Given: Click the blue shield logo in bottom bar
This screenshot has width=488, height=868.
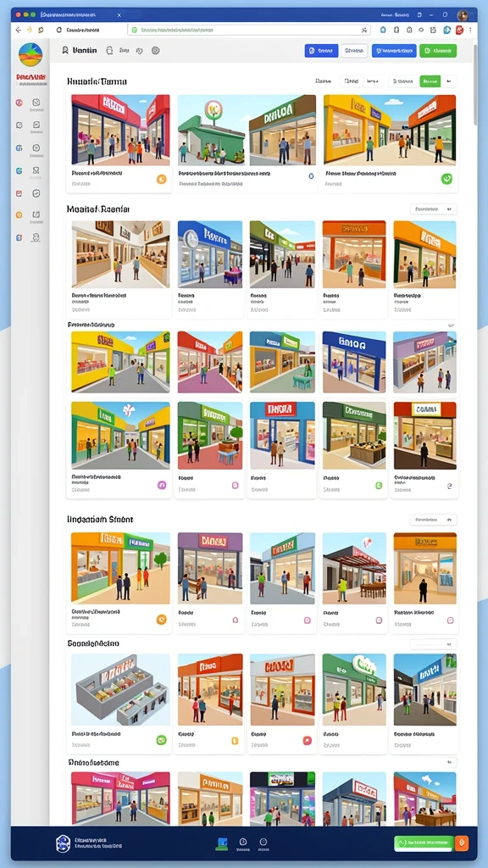Looking at the screenshot, I should point(64,843).
